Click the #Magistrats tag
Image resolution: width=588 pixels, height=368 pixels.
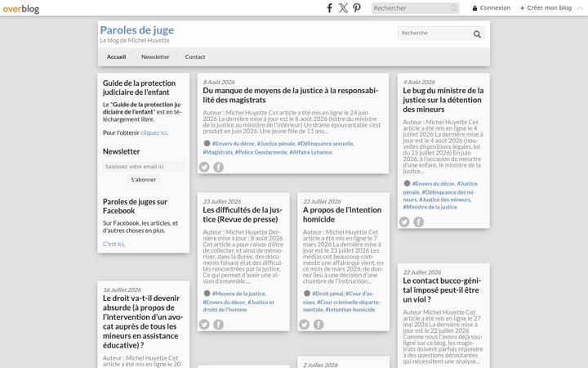click(218, 152)
